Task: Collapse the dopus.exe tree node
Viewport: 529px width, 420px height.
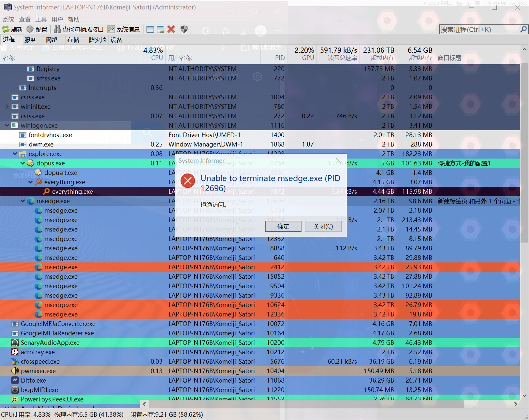Action: pyautogui.click(x=22, y=163)
